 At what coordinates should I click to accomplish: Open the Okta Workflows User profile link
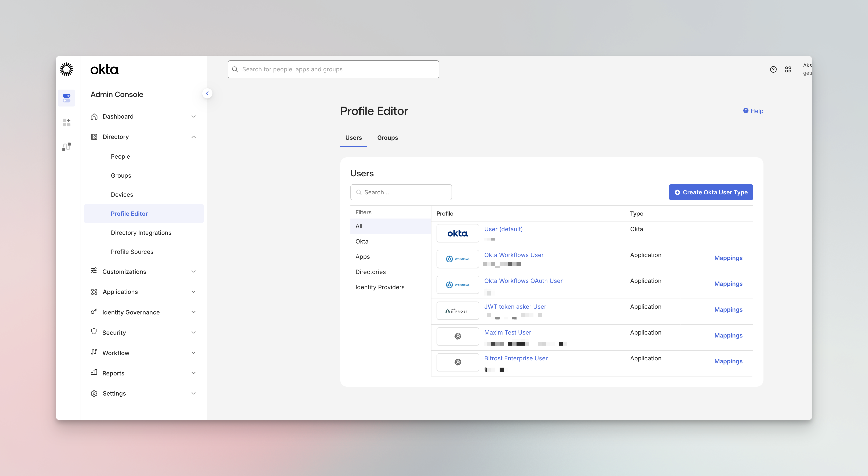[x=514, y=255]
